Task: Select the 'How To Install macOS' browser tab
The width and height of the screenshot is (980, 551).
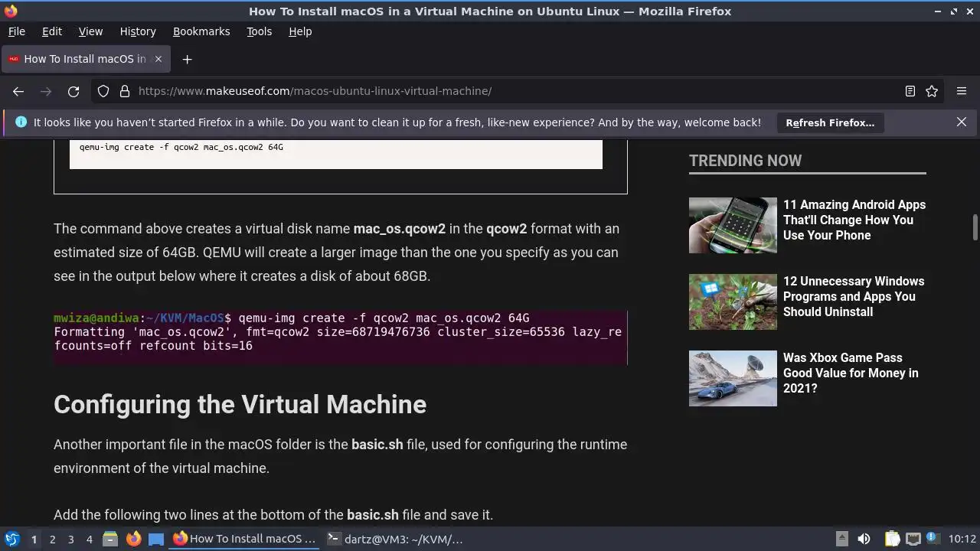Action: pos(84,59)
